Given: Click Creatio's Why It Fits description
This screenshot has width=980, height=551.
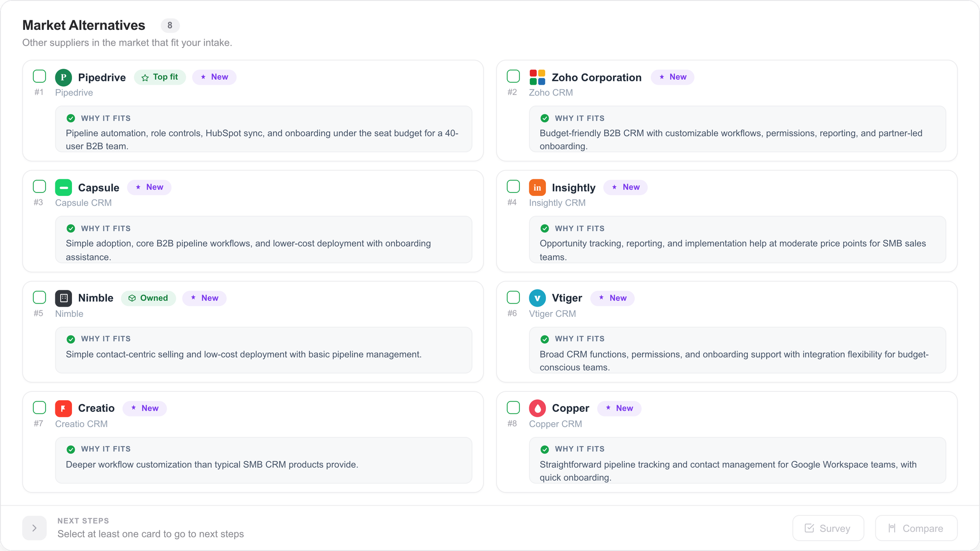Looking at the screenshot, I should coord(212,464).
